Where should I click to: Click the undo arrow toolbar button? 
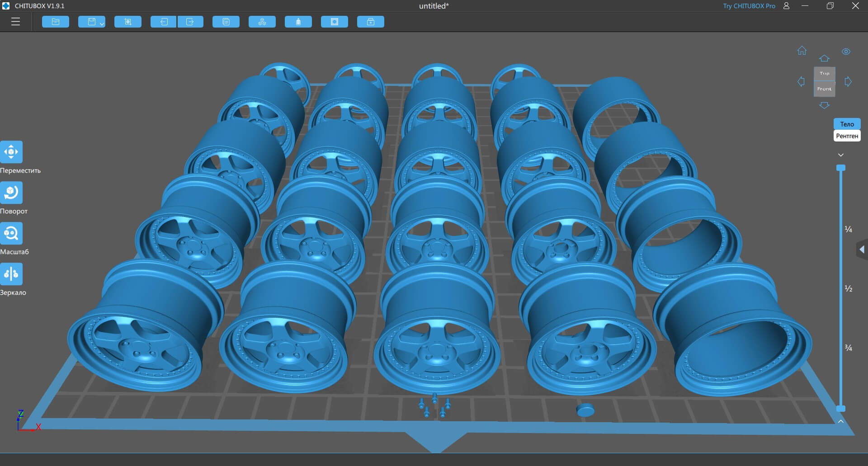pyautogui.click(x=163, y=22)
